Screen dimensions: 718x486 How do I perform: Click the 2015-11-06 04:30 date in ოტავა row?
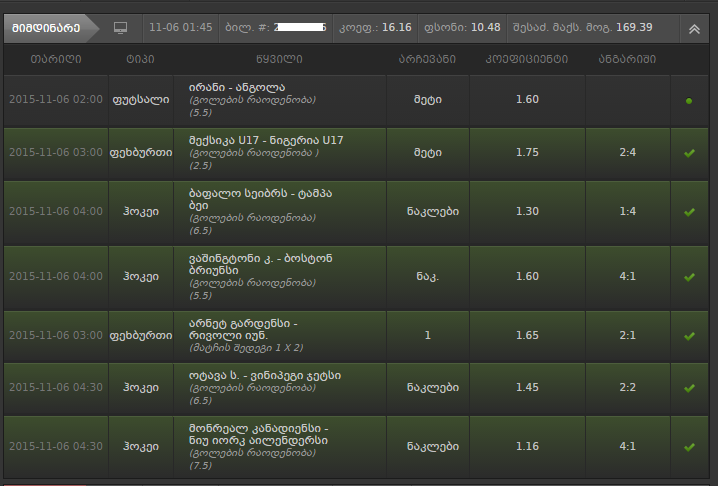point(56,388)
